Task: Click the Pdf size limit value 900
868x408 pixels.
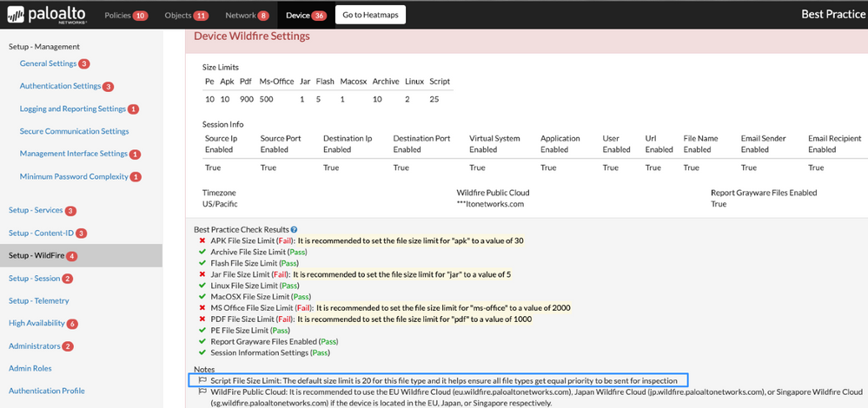Action: pyautogui.click(x=247, y=100)
